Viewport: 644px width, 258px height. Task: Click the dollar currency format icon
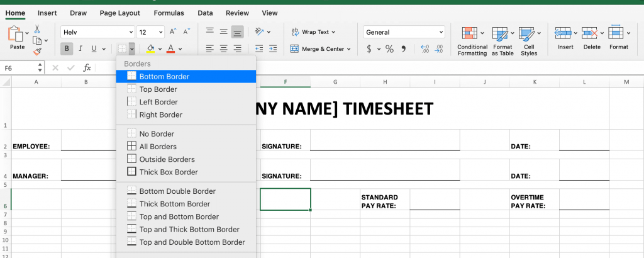pos(369,49)
